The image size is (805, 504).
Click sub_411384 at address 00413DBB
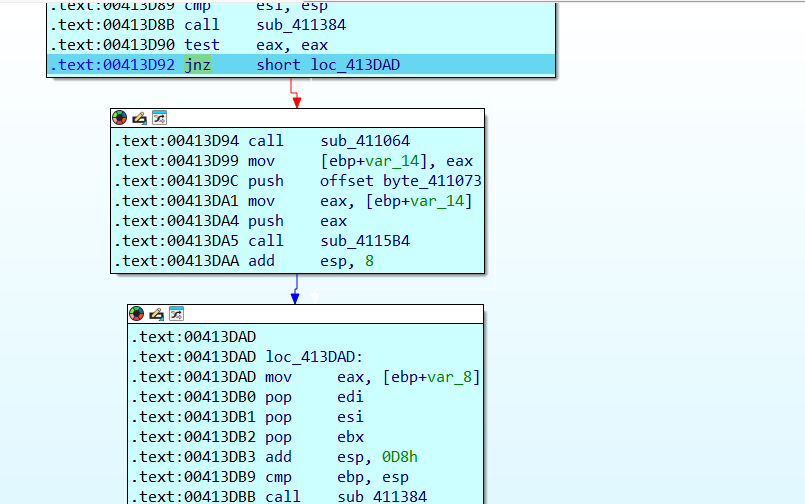[382, 496]
